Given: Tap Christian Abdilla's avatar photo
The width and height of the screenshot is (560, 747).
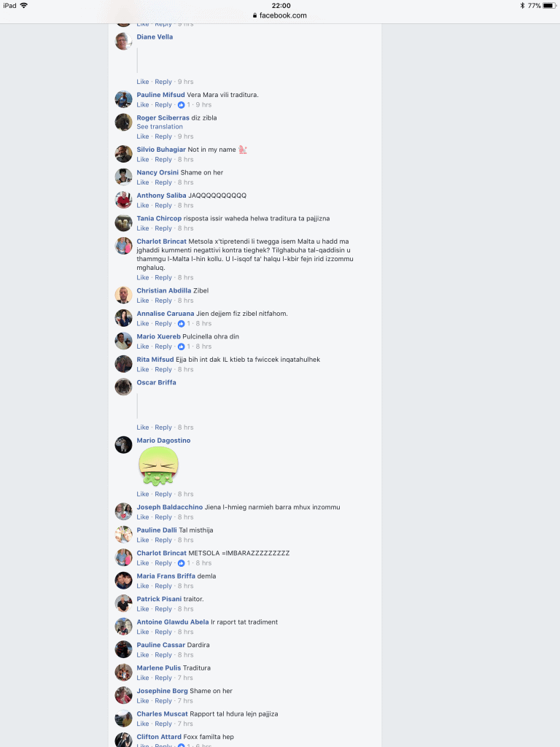Looking at the screenshot, I should point(123,295).
